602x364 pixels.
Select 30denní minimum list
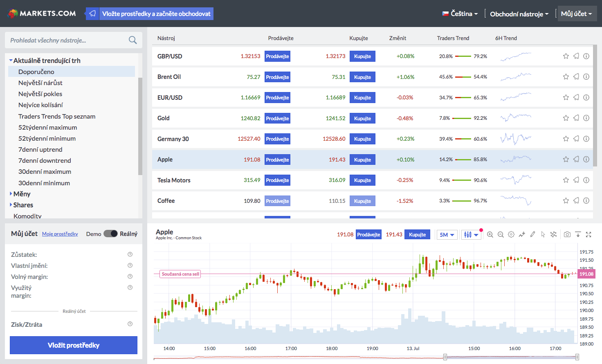tap(44, 183)
